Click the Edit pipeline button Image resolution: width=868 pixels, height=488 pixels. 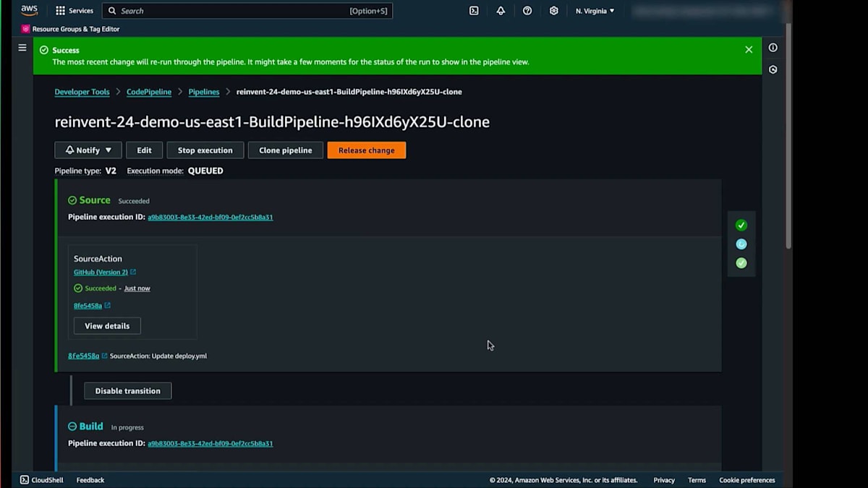coord(145,150)
